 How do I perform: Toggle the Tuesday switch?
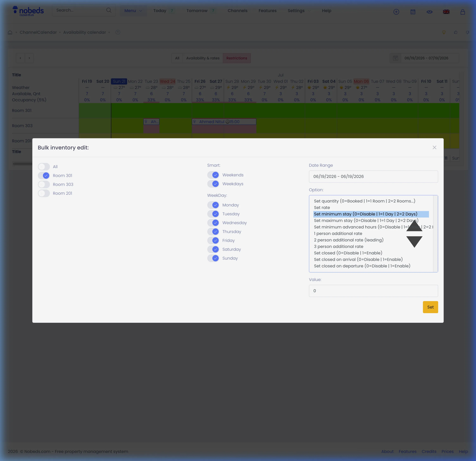click(x=213, y=214)
